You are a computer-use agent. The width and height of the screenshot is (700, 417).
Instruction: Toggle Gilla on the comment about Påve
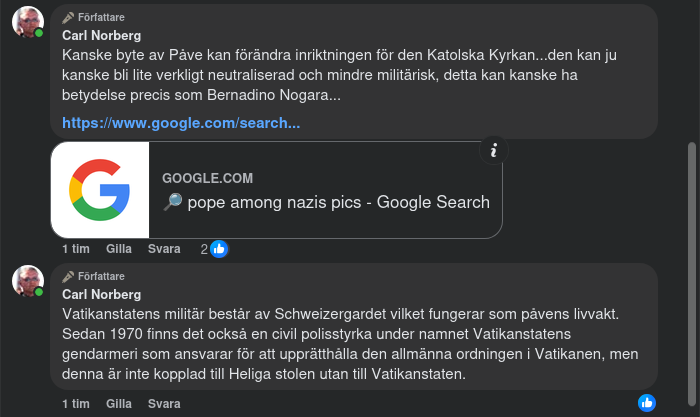(119, 249)
